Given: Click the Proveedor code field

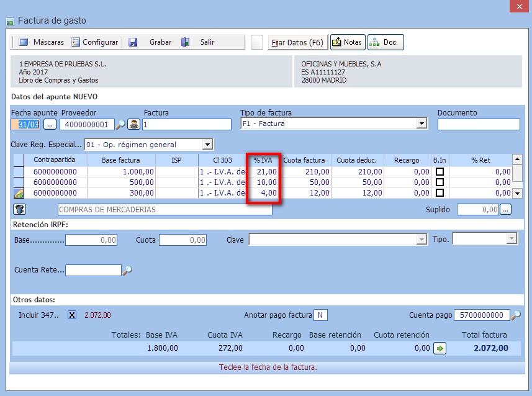Looking at the screenshot, I should click(87, 125).
